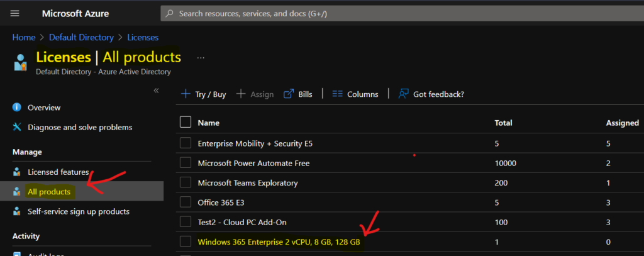Click the Licensed features sidebar icon
This screenshot has height=256, width=644.
[x=17, y=172]
